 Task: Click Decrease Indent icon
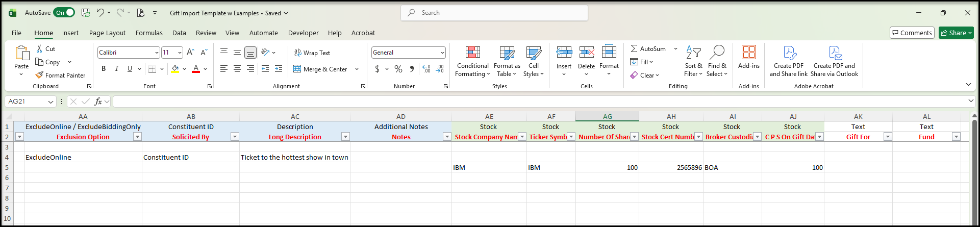[x=265, y=69]
